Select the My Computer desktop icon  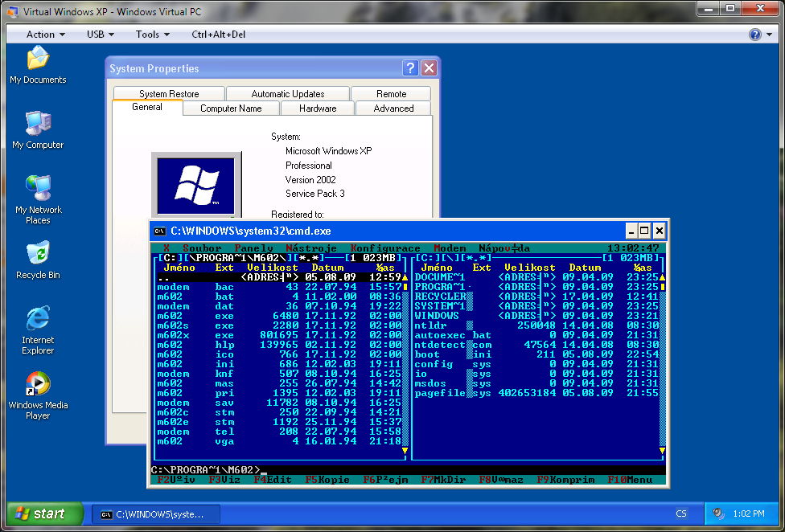pos(38,130)
